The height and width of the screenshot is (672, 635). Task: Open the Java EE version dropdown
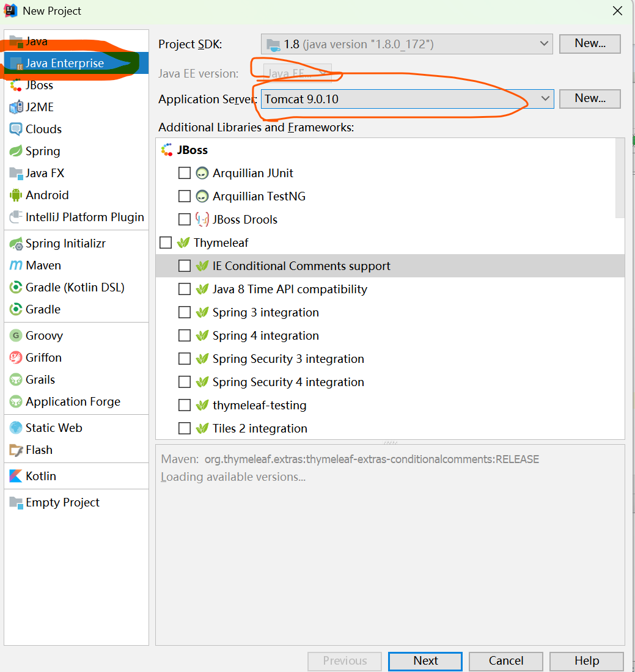click(x=297, y=73)
